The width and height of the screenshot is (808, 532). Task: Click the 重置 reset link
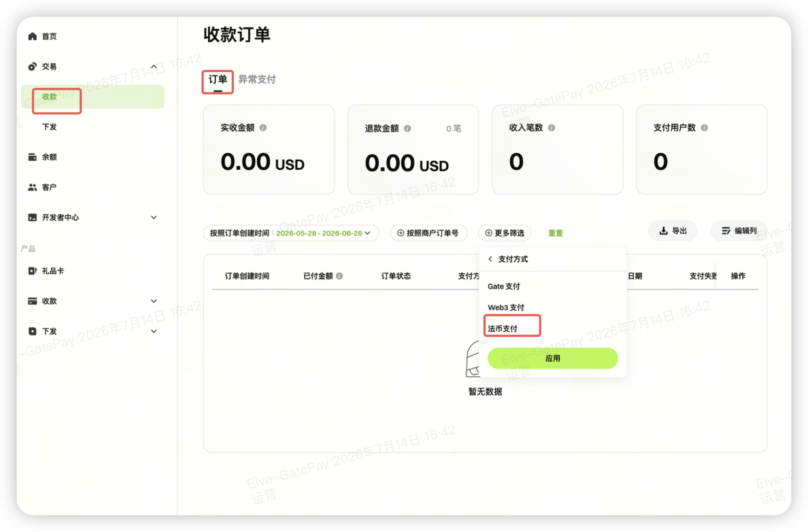(555, 233)
